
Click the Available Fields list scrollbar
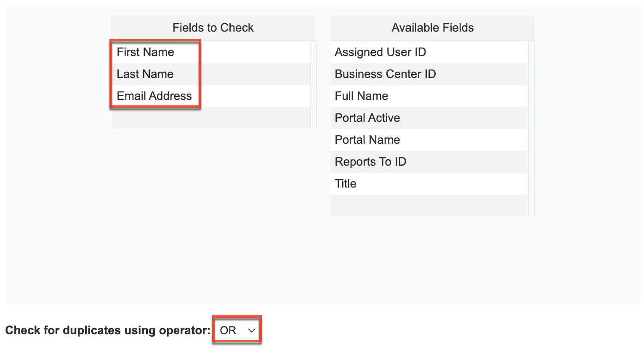pos(532,126)
